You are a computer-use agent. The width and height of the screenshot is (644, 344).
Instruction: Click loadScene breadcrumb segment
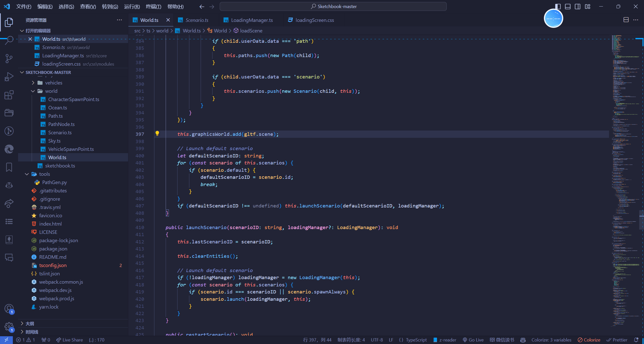(x=250, y=30)
